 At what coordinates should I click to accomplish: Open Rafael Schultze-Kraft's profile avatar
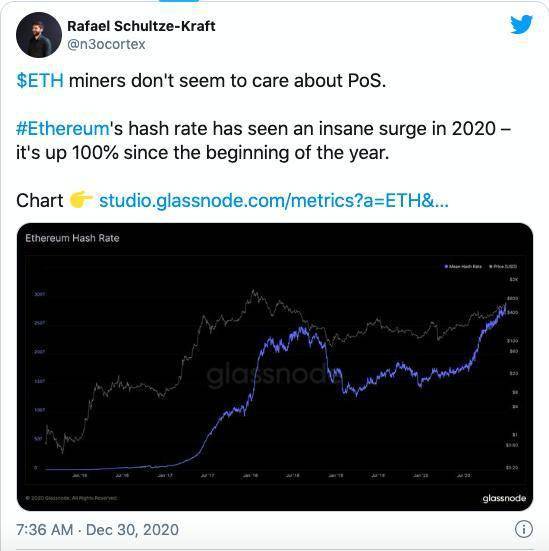click(39, 35)
